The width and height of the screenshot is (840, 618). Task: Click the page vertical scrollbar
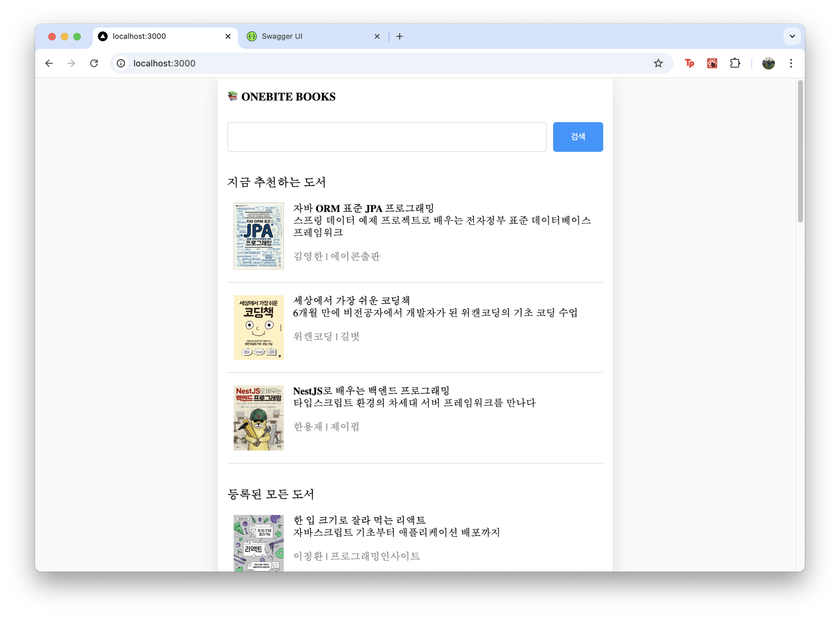coord(800,151)
